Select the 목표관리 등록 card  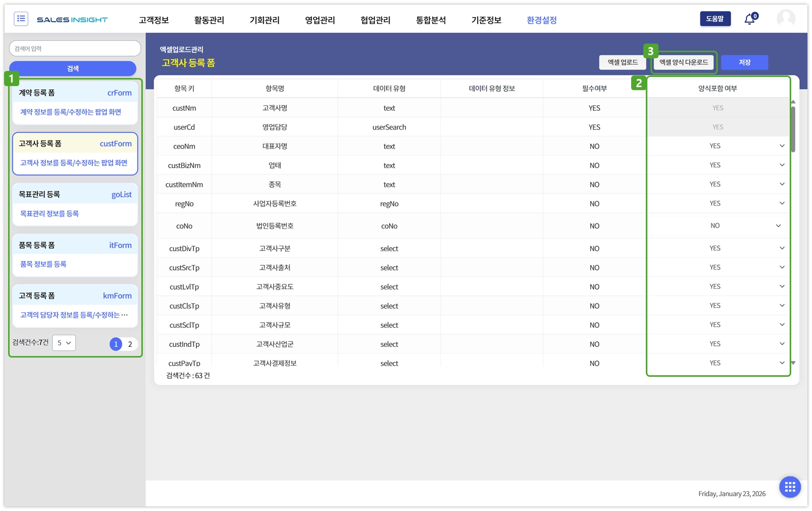pos(75,204)
